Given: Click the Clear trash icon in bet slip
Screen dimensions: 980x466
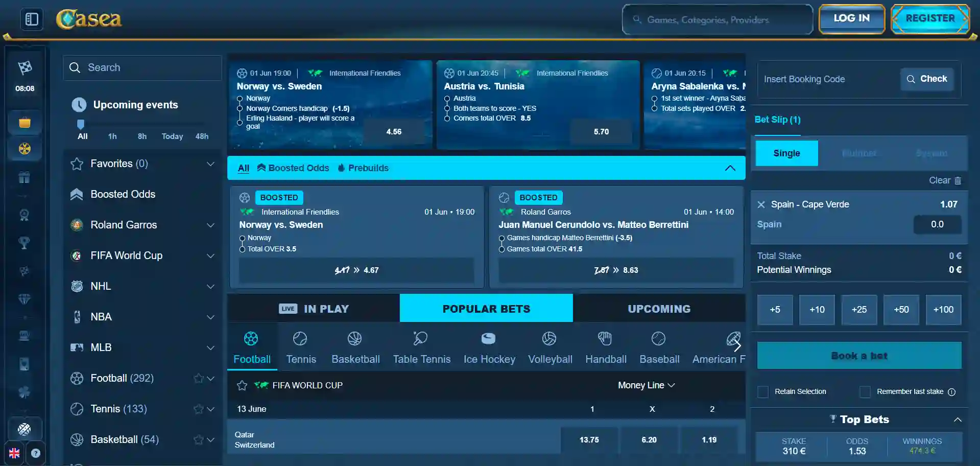Looking at the screenshot, I should pyautogui.click(x=958, y=180).
